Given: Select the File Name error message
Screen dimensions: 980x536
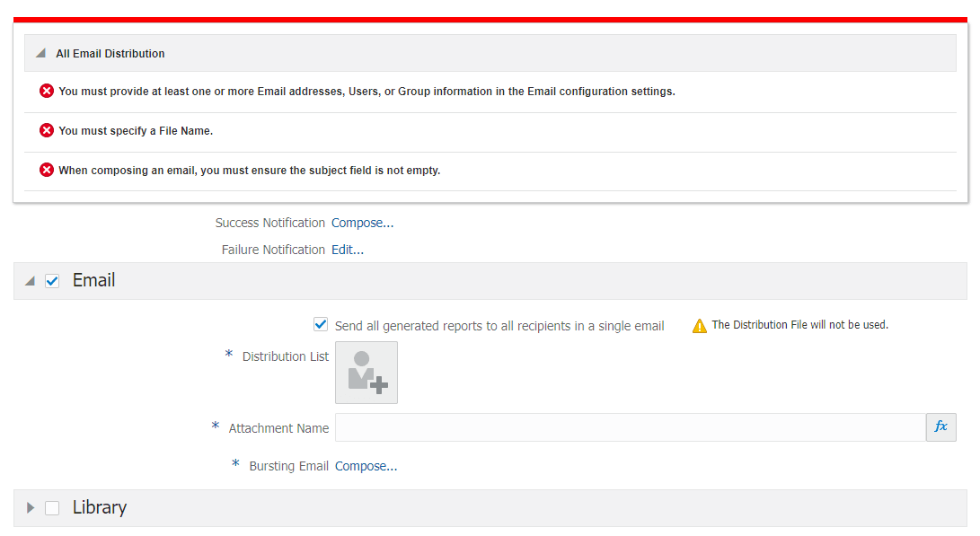Looking at the screenshot, I should 136,131.
